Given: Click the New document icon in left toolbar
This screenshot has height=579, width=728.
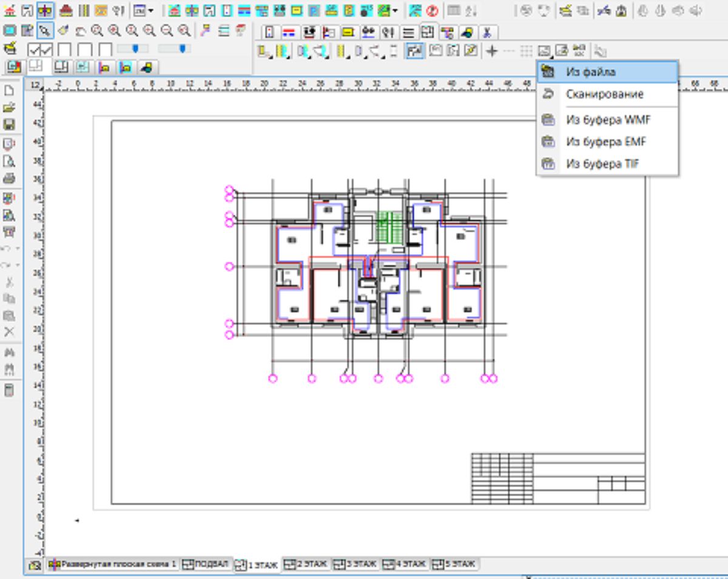Looking at the screenshot, I should (x=9, y=90).
